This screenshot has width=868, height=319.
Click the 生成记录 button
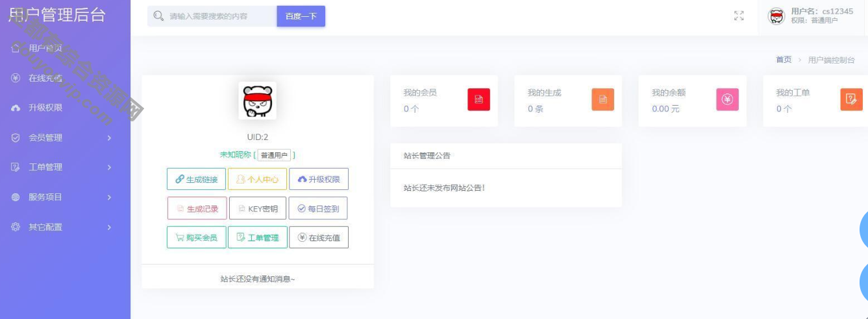coord(197,209)
